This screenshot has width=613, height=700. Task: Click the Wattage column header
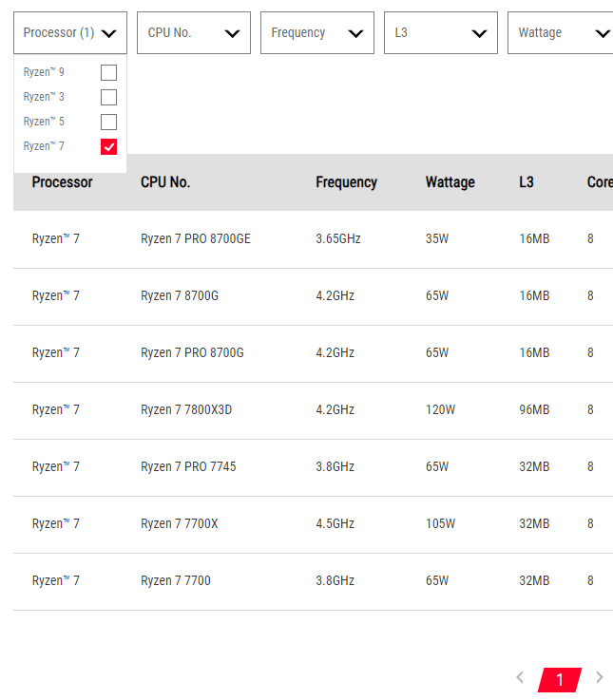(x=450, y=182)
